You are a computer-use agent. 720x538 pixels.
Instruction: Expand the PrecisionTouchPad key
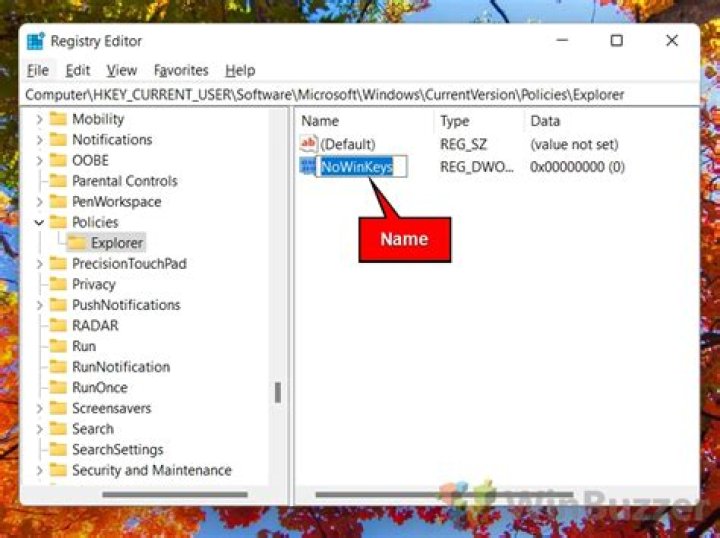coord(39,264)
